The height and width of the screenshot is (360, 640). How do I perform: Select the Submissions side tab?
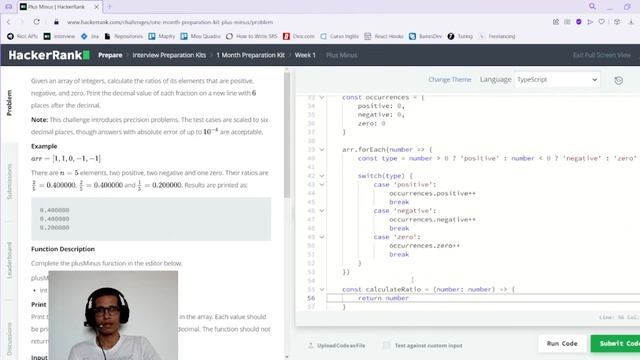click(x=9, y=182)
